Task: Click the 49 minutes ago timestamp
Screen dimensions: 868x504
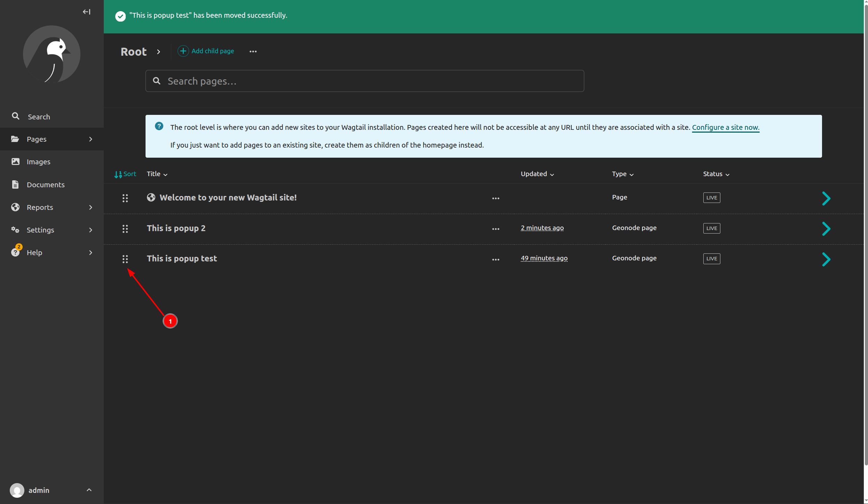Action: (x=544, y=258)
